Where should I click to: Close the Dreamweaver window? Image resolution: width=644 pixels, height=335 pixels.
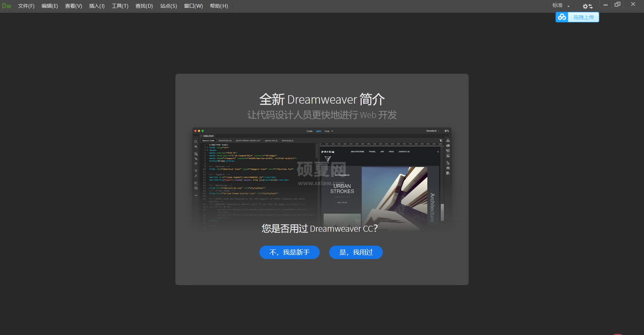point(633,4)
